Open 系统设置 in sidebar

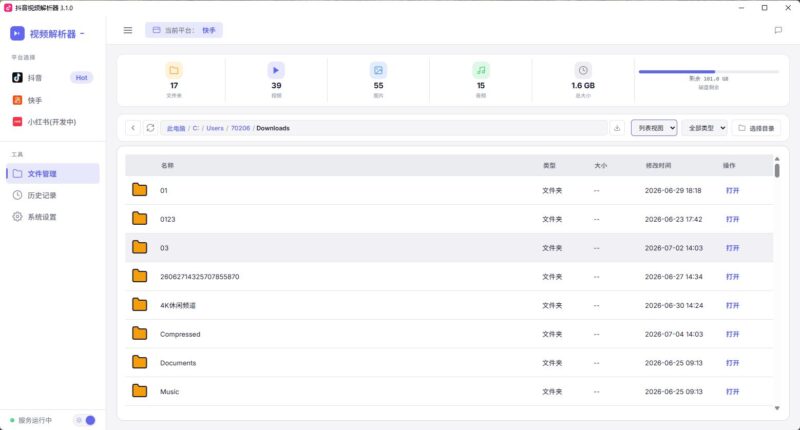tap(53, 217)
